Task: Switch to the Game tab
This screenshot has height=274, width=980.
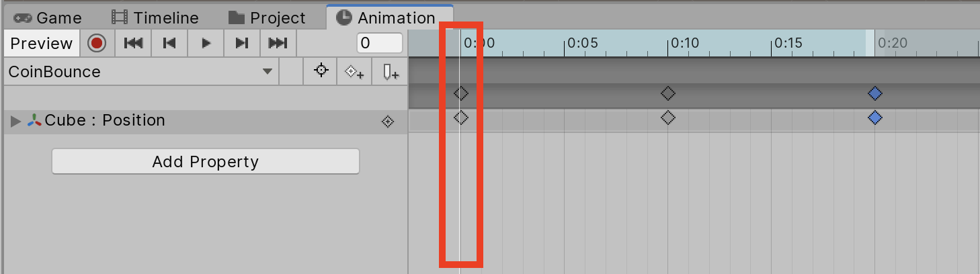Action: 48,17
